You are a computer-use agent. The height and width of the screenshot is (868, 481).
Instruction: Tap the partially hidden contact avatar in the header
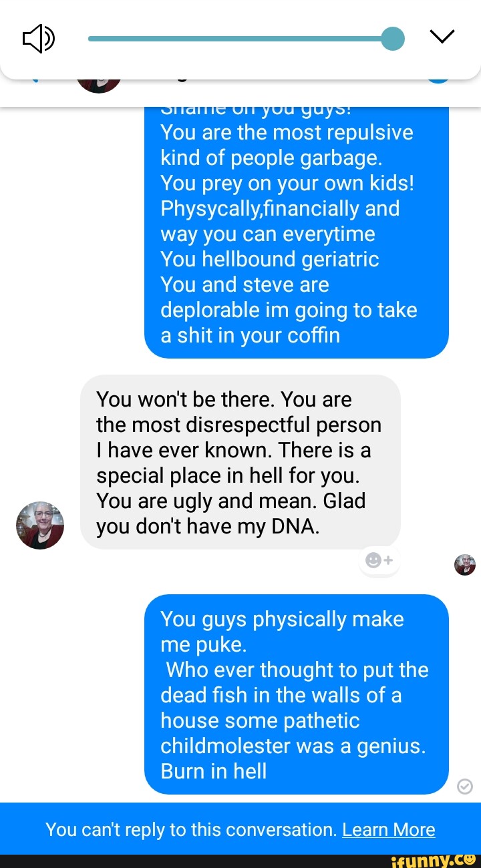[99, 85]
